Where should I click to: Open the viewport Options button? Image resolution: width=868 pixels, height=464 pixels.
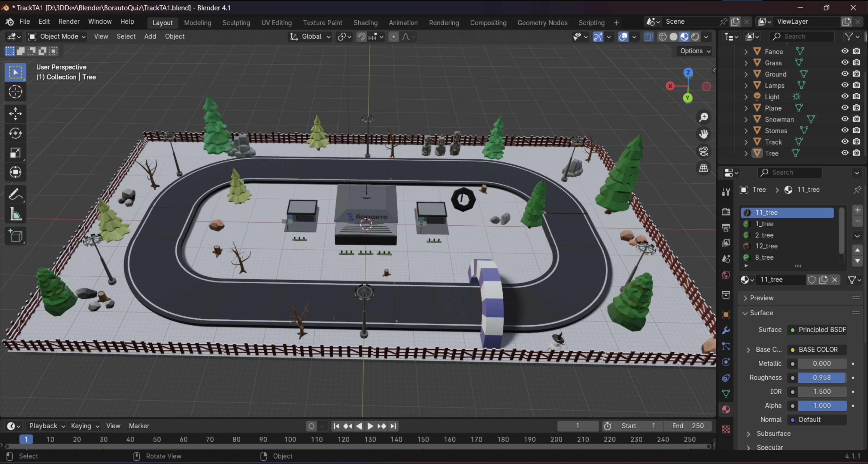click(695, 51)
